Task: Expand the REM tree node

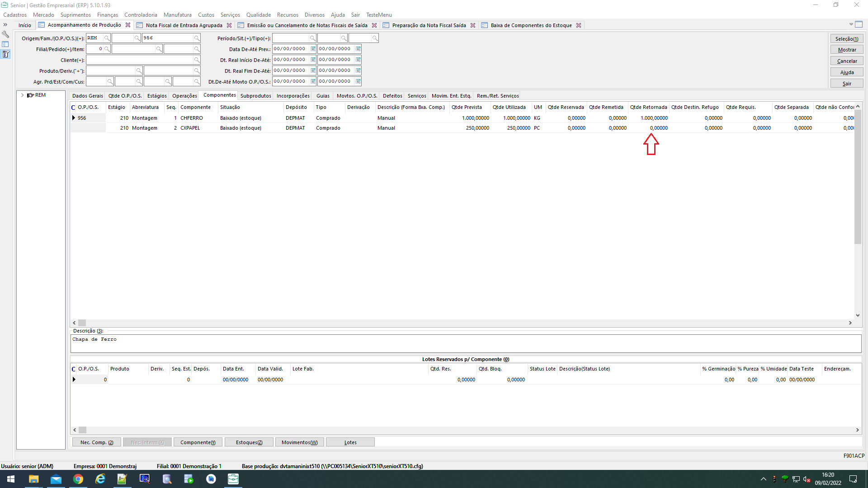Action: point(22,95)
